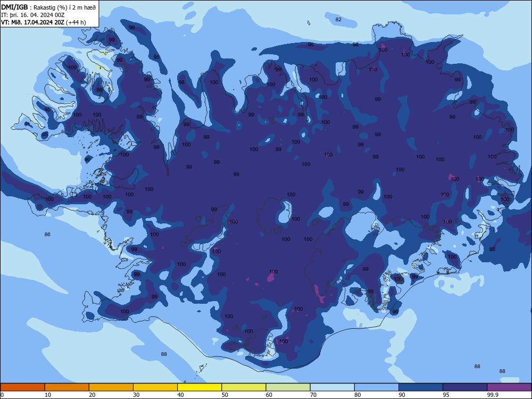
Task: Click the '91' value on the westernmost peninsula tip
Action: click(27, 124)
